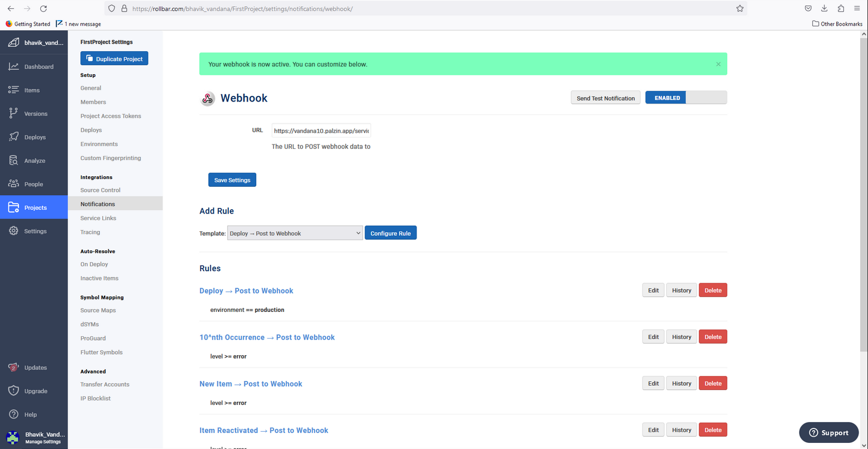Select Notifications in settings menu
868x449 pixels.
point(115,204)
